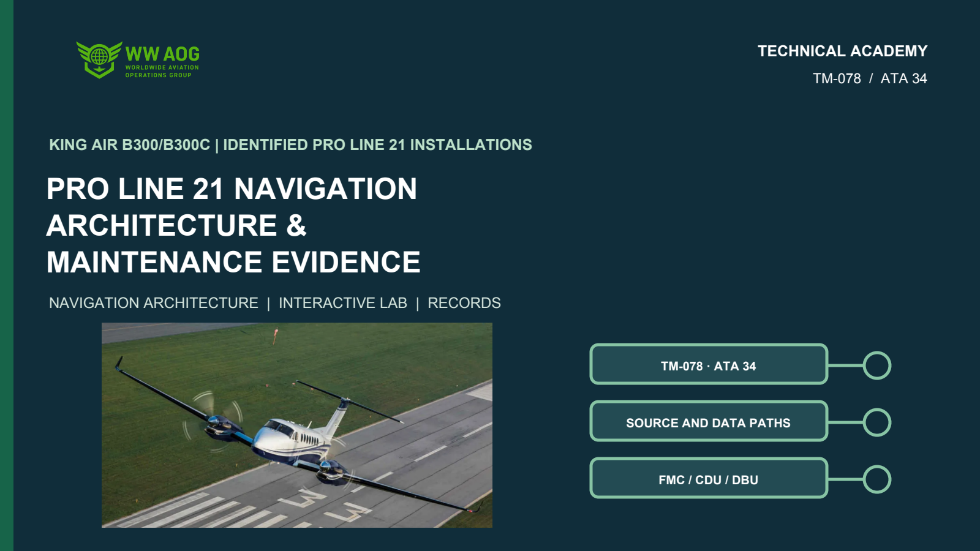Screen dimensions: 980x551
Task: Click circle connector beside TM-078 · ATA 34
Action: coord(877,365)
